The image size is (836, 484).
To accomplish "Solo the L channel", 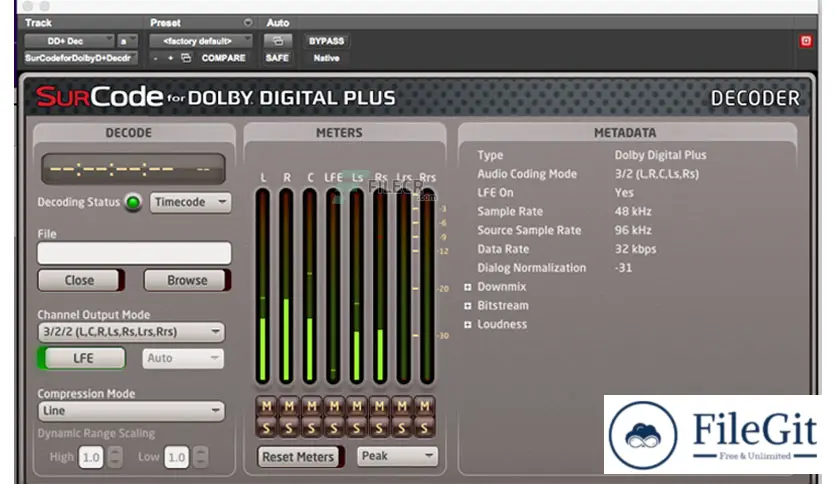I will [266, 427].
